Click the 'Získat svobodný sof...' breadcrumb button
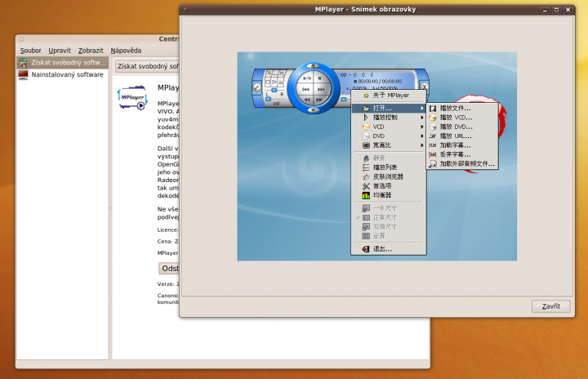 (148, 66)
